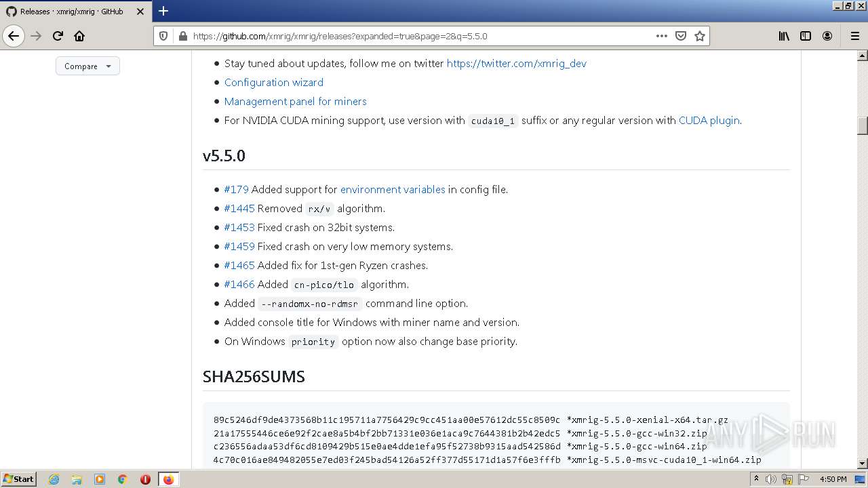Open File Explorer from taskbar
Image resolution: width=868 pixels, height=488 pixels.
[x=77, y=479]
